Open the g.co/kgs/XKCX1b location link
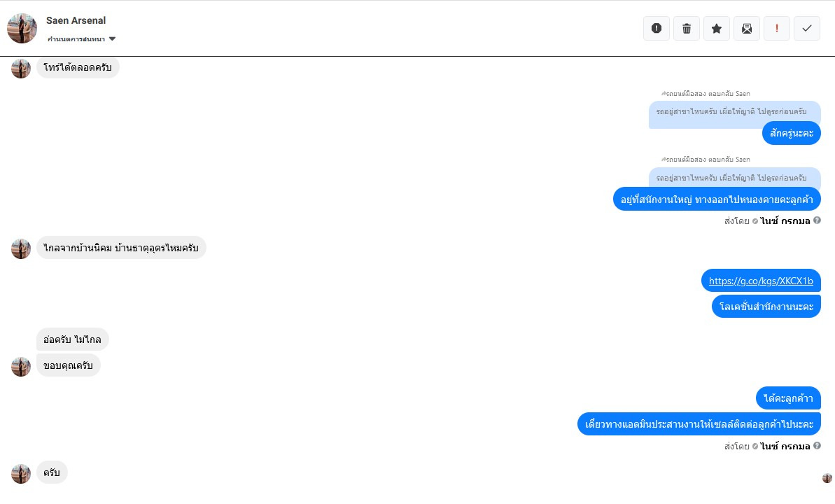835x504 pixels. point(761,281)
